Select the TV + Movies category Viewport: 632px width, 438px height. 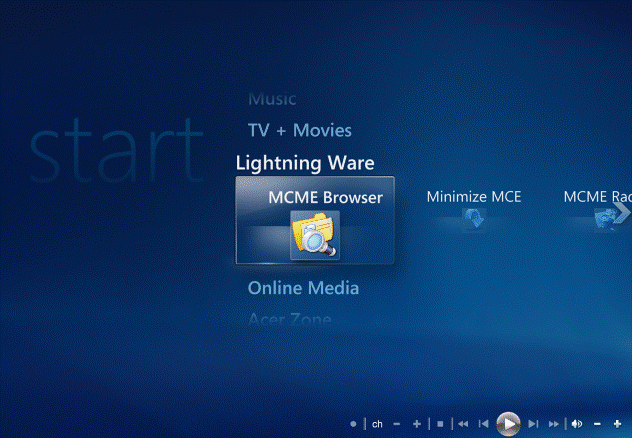pos(300,131)
